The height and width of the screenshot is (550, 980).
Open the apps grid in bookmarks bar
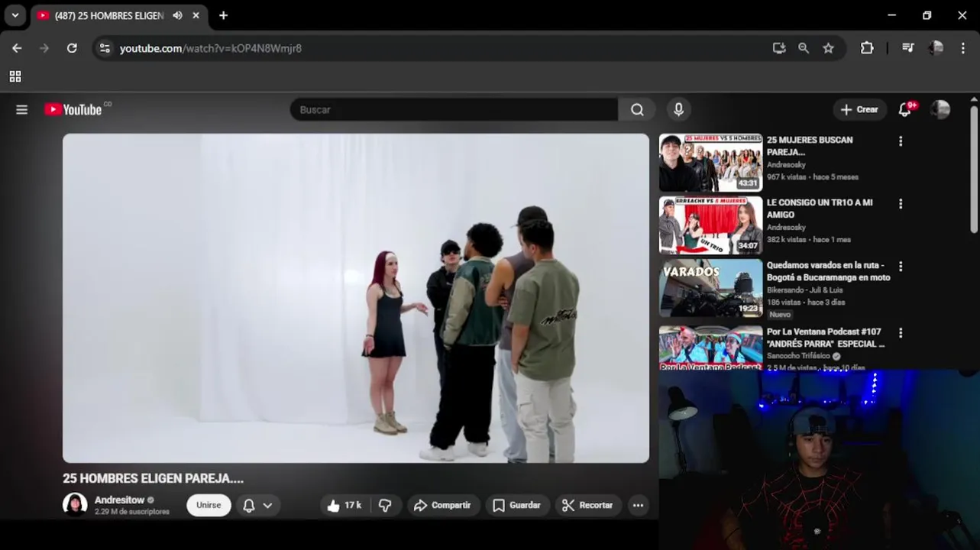(x=15, y=76)
